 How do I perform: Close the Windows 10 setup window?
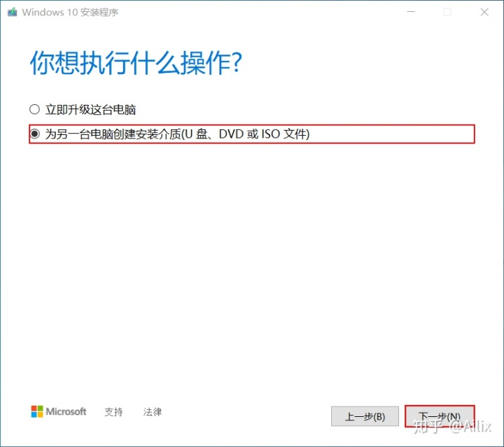(484, 12)
